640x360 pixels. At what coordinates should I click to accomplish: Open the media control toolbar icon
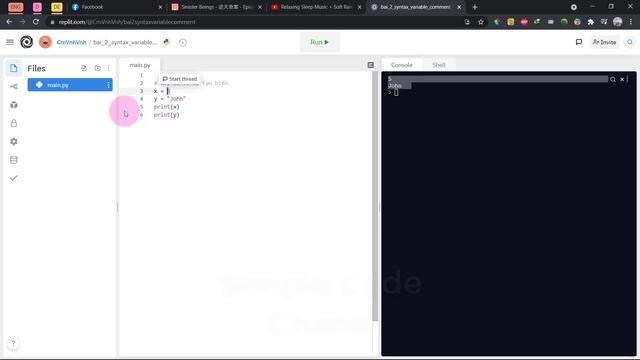pos(604,22)
